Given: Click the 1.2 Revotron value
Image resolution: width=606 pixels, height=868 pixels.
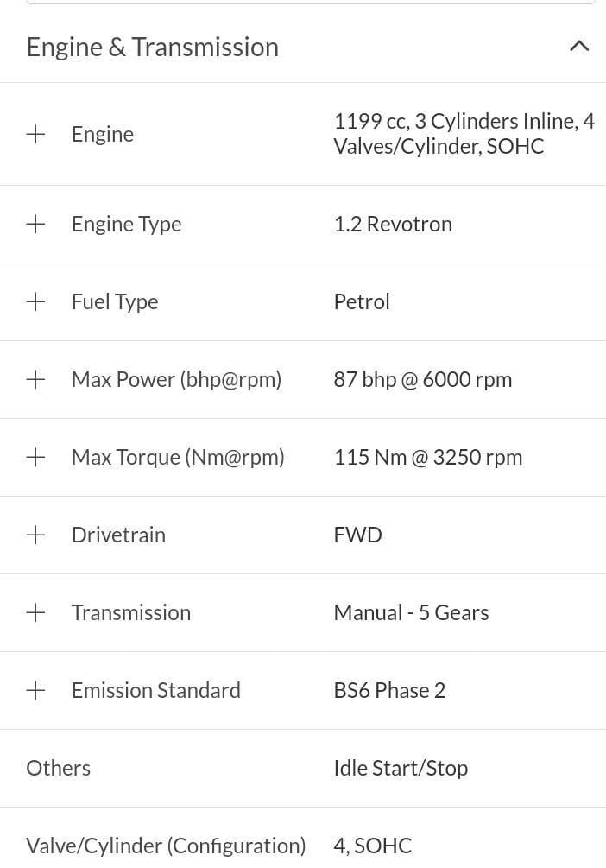Looking at the screenshot, I should tap(393, 225).
